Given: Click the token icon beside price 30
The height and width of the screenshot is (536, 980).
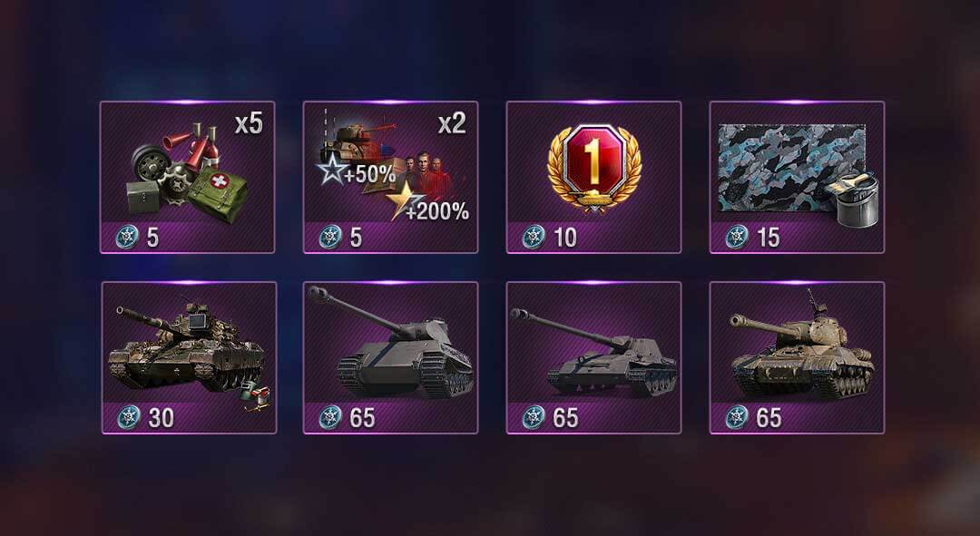Looking at the screenshot, I should 129,417.
